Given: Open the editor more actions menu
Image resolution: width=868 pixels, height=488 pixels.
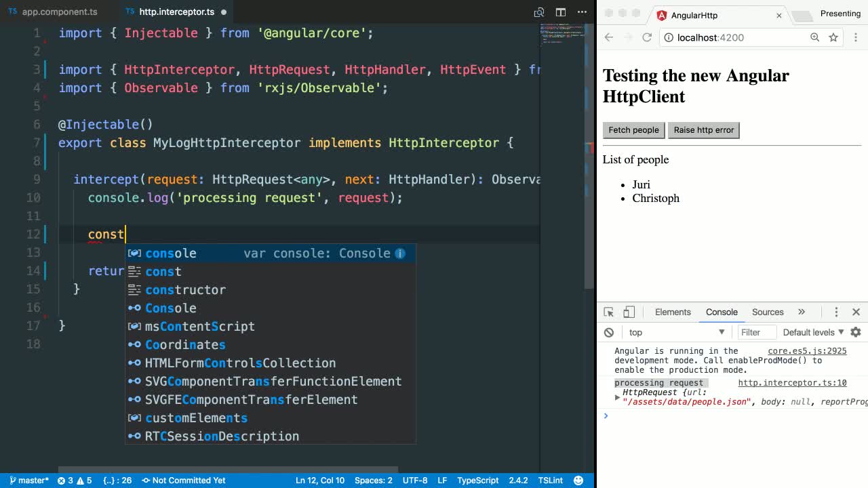Looking at the screenshot, I should [582, 12].
